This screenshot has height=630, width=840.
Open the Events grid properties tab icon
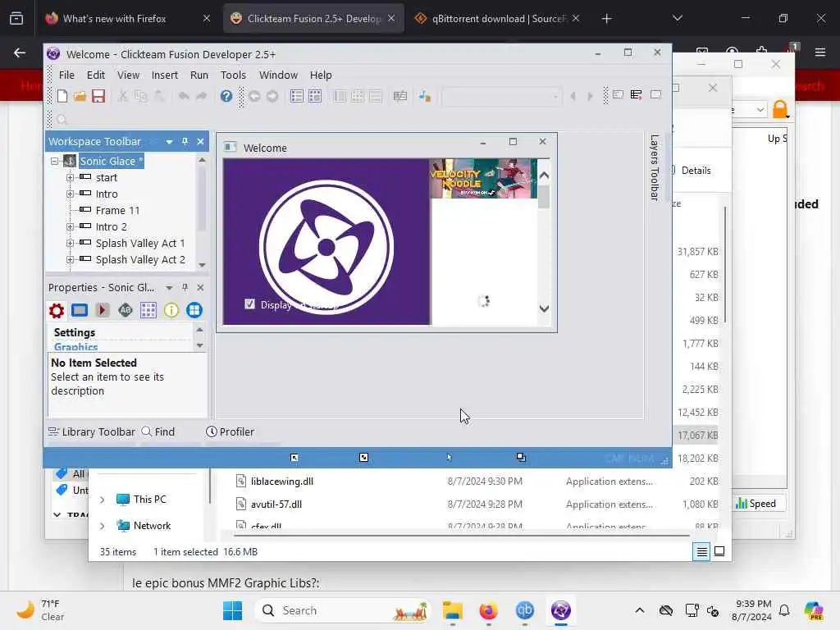[x=148, y=310]
